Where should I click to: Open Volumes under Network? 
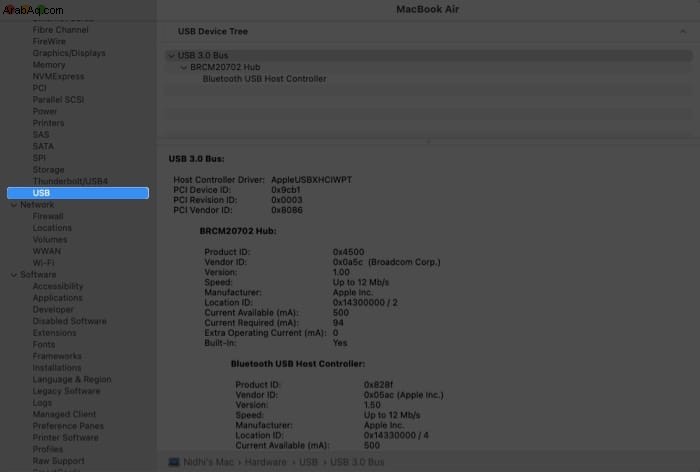tap(50, 239)
